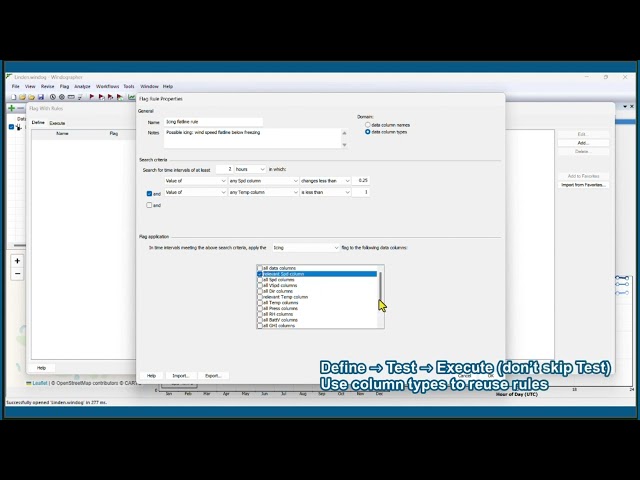Open the hours time unit dropdown
The image size is (640, 480).
click(x=250, y=169)
